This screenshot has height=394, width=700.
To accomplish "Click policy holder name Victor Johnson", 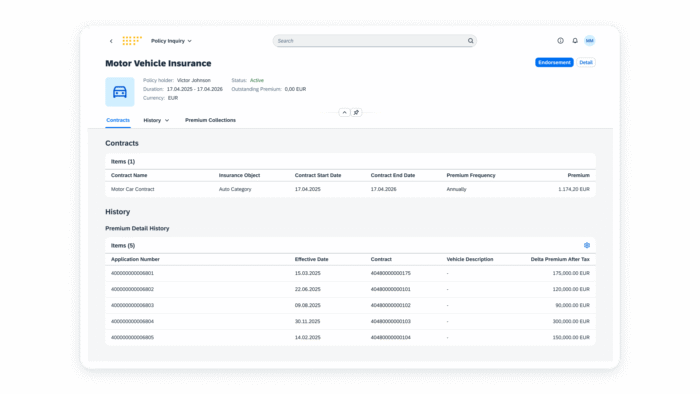I will (194, 80).
